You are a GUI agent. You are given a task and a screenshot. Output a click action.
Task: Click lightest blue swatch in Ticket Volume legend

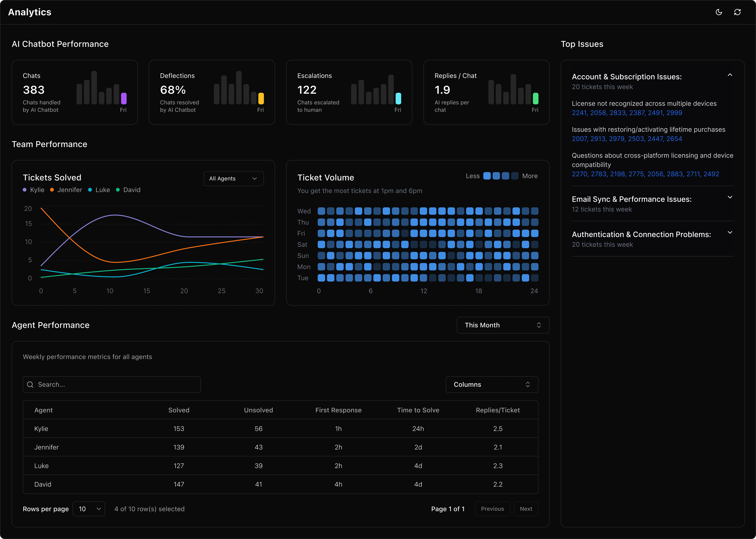[487, 176]
